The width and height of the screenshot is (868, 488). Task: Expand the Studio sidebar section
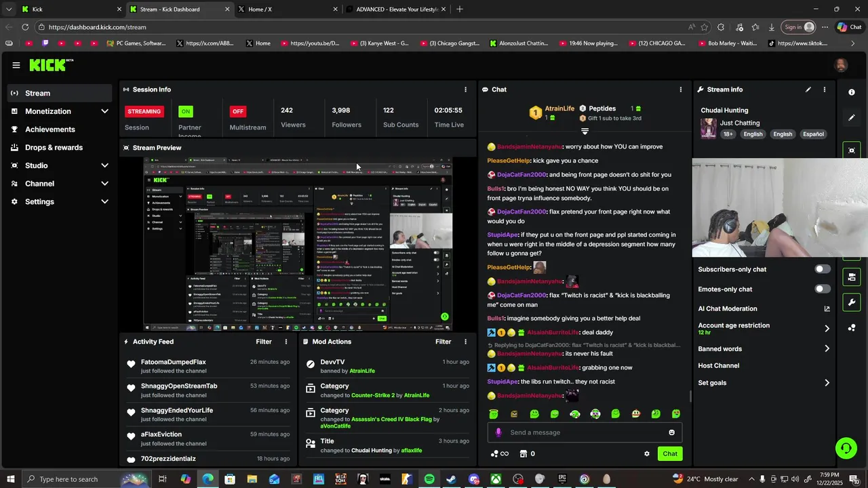[104, 165]
